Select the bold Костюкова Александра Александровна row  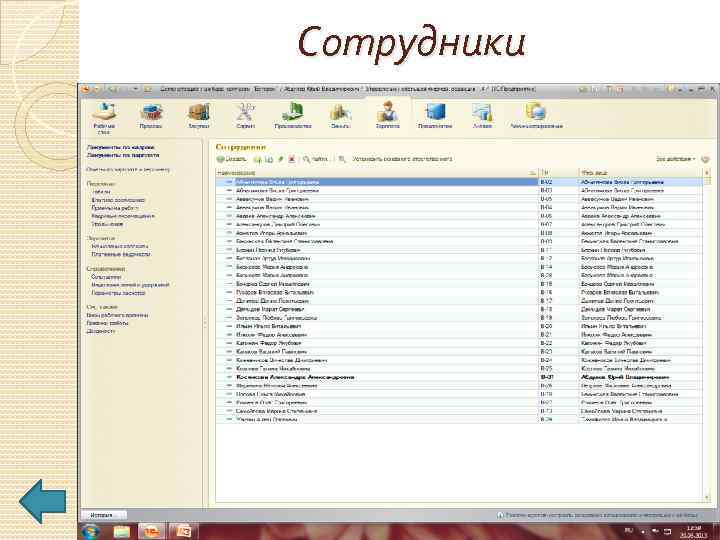pyautogui.click(x=459, y=377)
